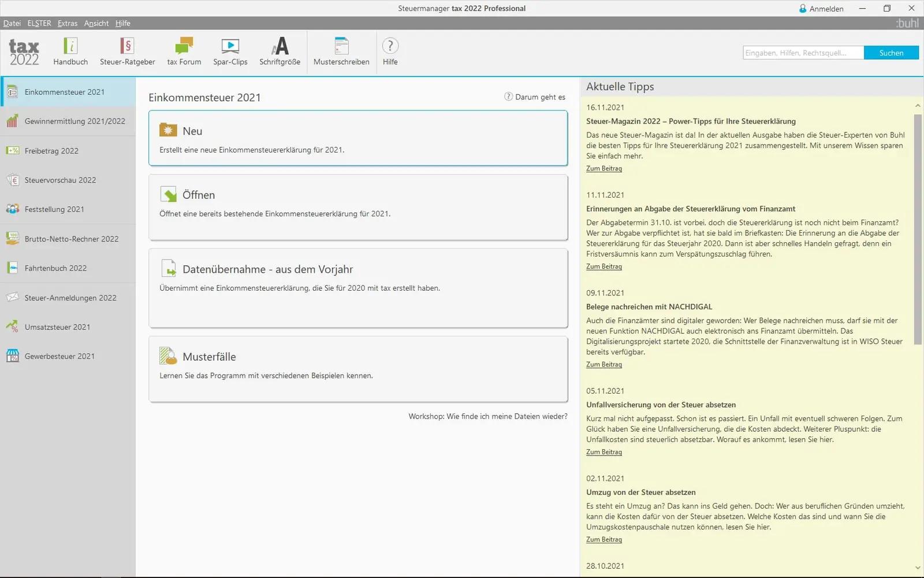Choose Datenübernahme - aus dem Vorjahr heading
924x578 pixels.
(267, 269)
